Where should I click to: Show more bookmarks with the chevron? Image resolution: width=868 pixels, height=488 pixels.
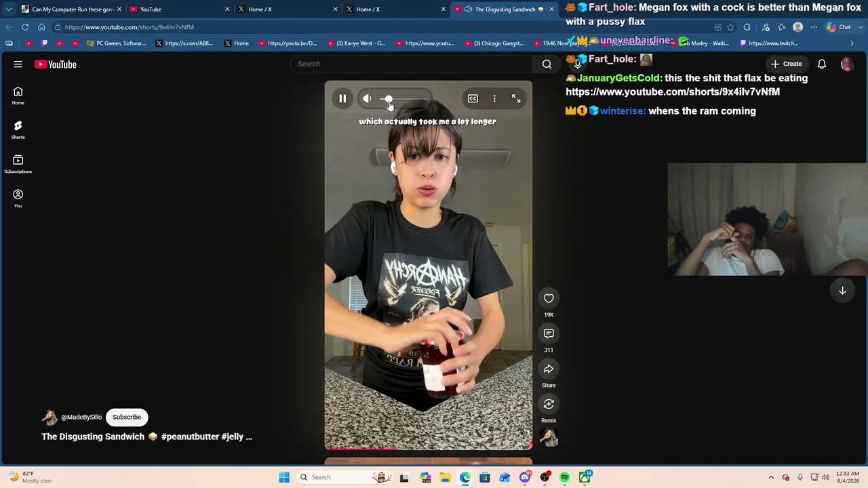coord(852,43)
